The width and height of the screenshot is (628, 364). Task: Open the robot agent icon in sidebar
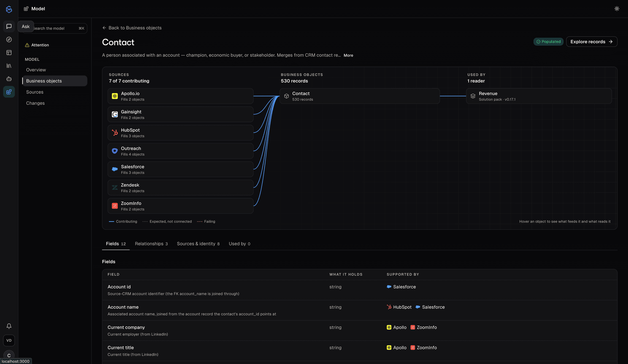pyautogui.click(x=9, y=79)
